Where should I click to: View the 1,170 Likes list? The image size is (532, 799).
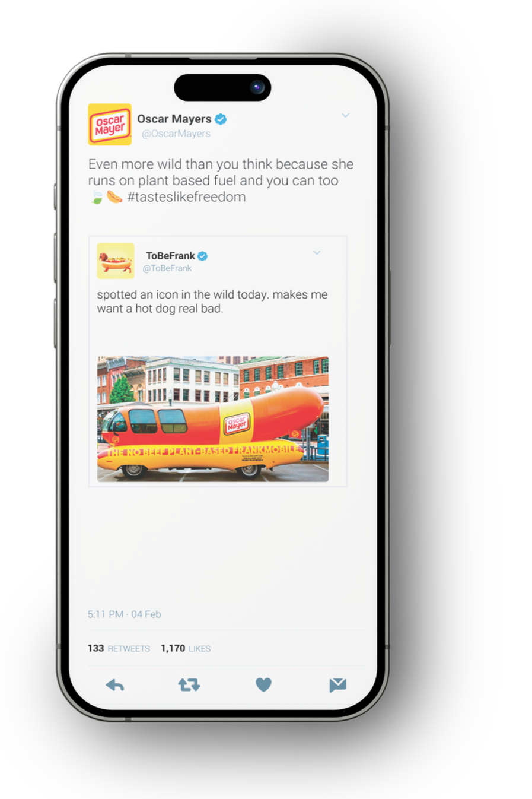[x=186, y=648]
